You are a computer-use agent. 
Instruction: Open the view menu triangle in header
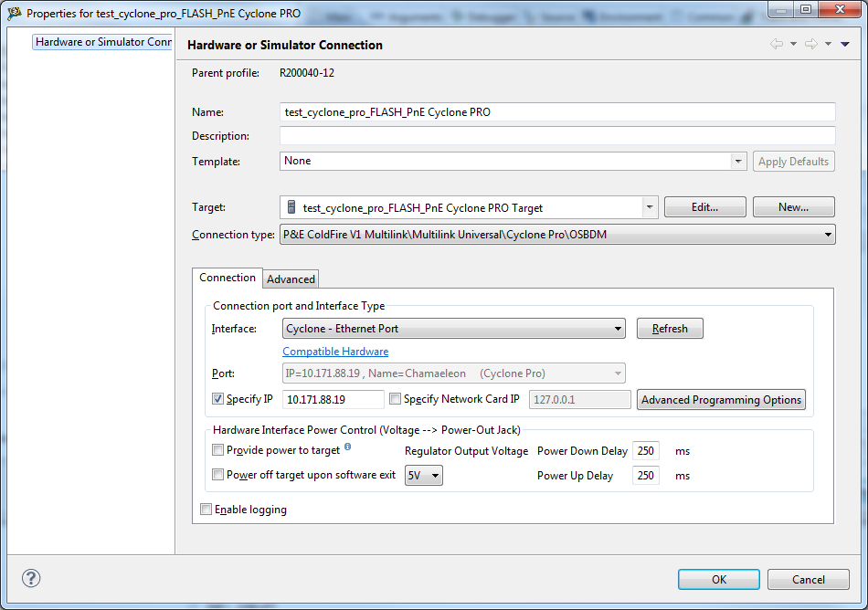coord(845,44)
